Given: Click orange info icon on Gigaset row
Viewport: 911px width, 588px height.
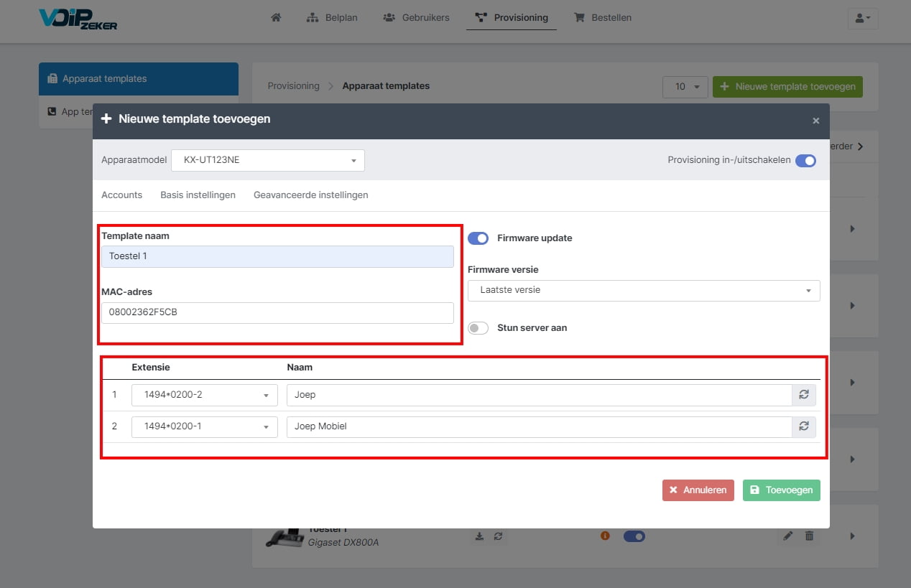Looking at the screenshot, I should [605, 536].
